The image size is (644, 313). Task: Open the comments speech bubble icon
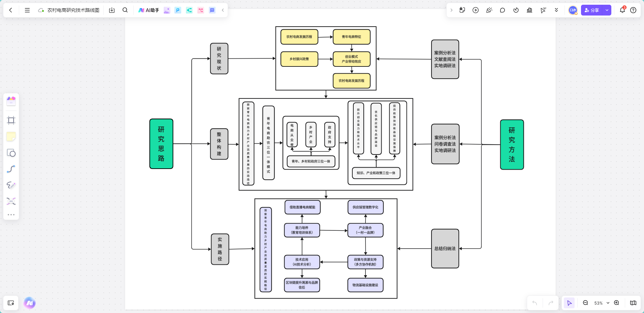tap(503, 10)
